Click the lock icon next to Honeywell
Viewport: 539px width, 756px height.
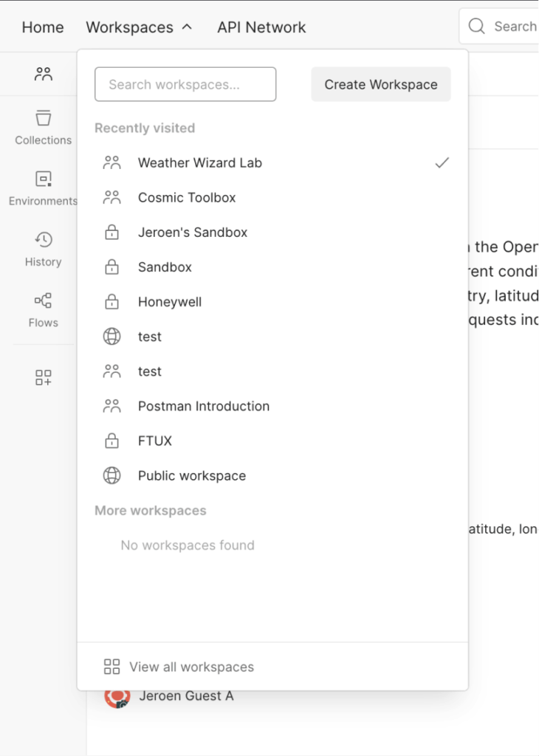111,302
